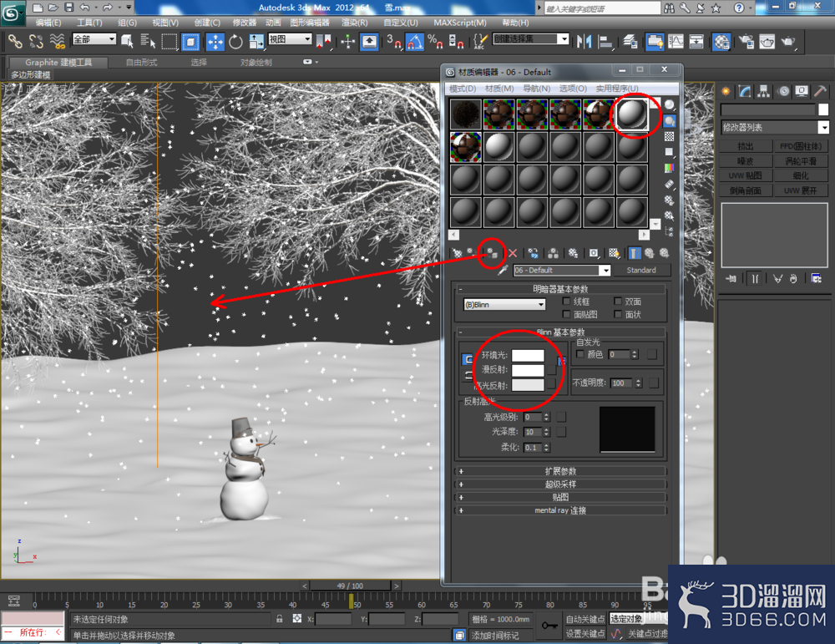Click Assign Material to Selection icon
This screenshot has height=644, width=835.
click(x=492, y=253)
